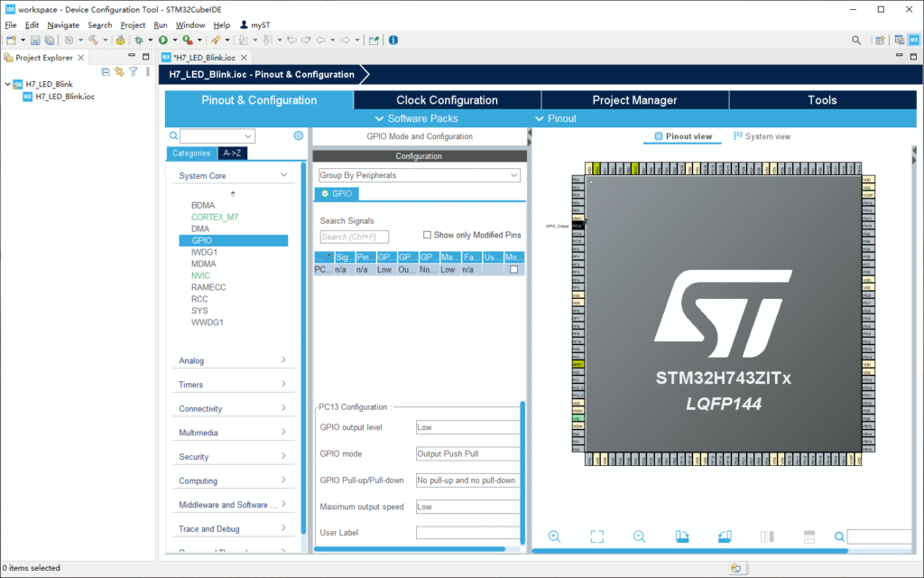
Task: Open the Project menu
Action: 133,24
